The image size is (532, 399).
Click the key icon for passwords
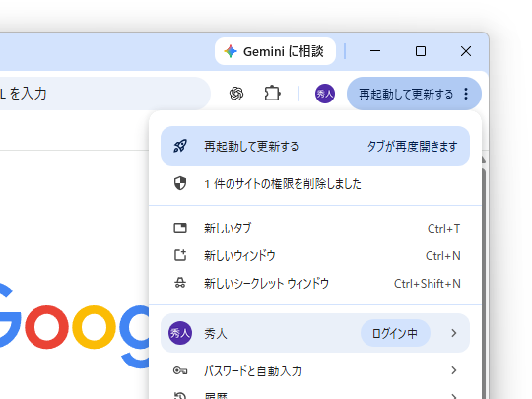(180, 370)
